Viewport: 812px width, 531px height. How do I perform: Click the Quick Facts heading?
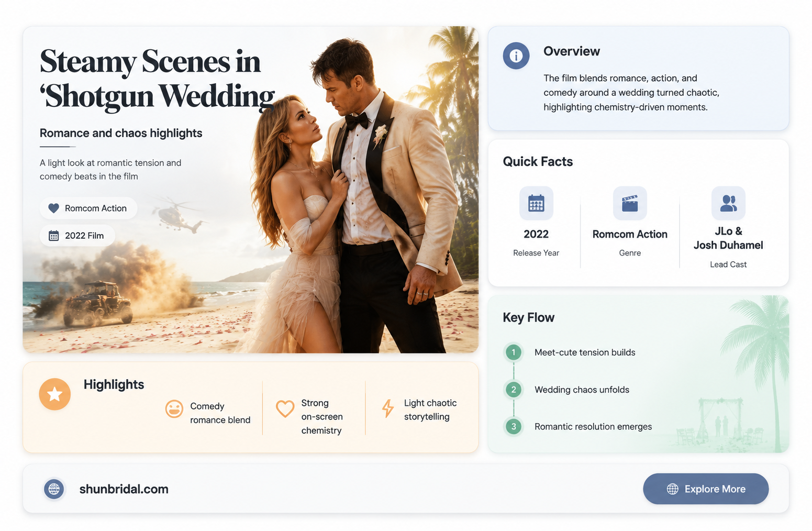pos(538,161)
